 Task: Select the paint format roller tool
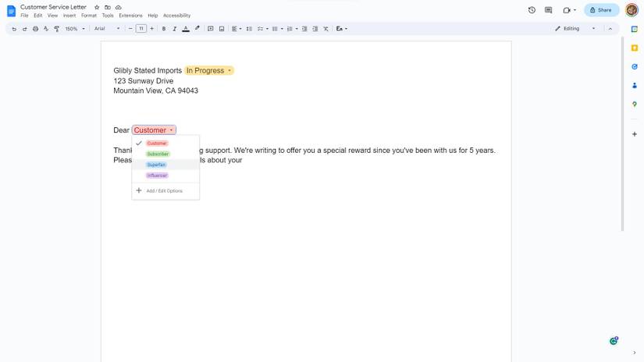56,29
